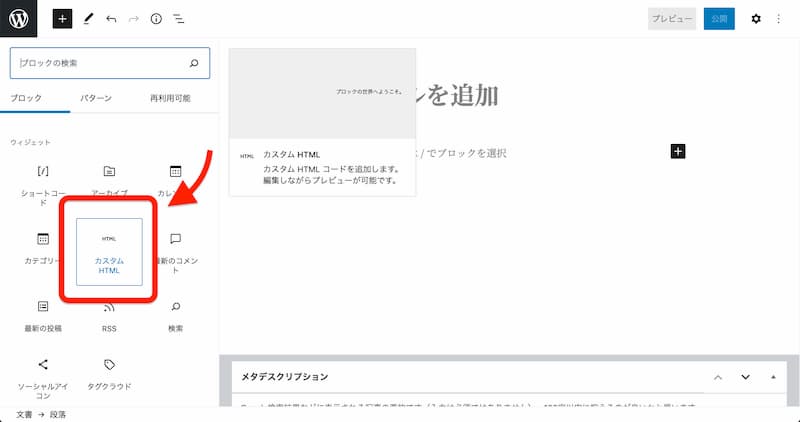Undo the last change
This screenshot has width=800, height=422.
point(111,19)
